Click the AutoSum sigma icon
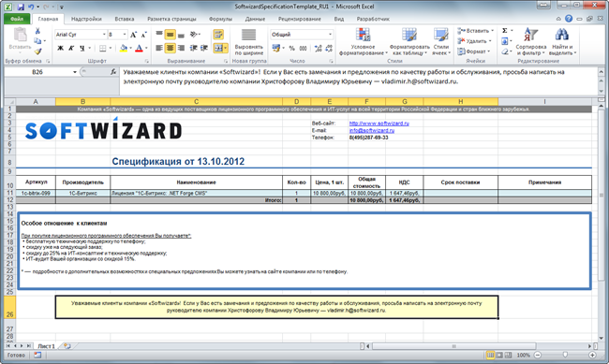Screen dimensions: 609x364 (504, 31)
